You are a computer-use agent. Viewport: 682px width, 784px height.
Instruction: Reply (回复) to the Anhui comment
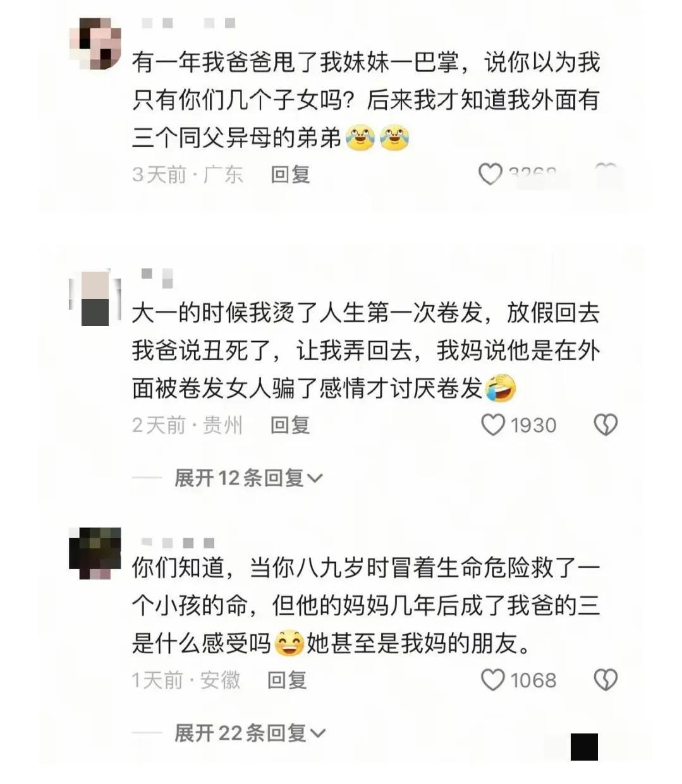(x=287, y=680)
